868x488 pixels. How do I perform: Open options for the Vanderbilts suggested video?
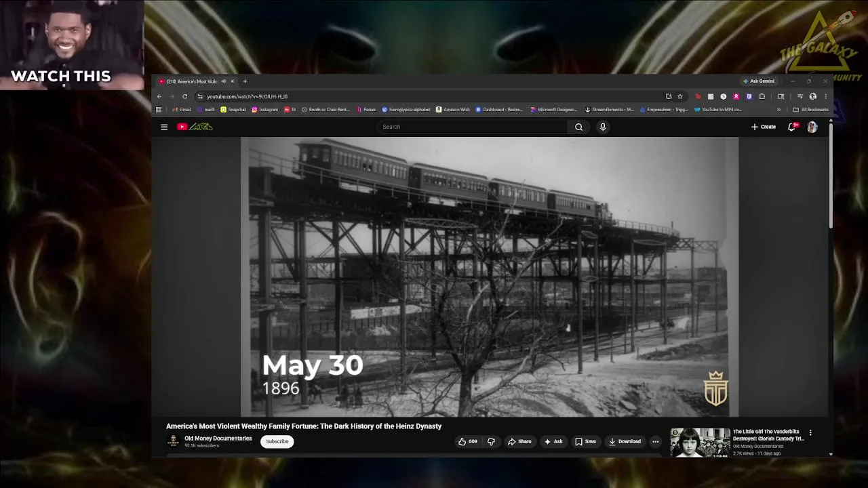point(810,432)
